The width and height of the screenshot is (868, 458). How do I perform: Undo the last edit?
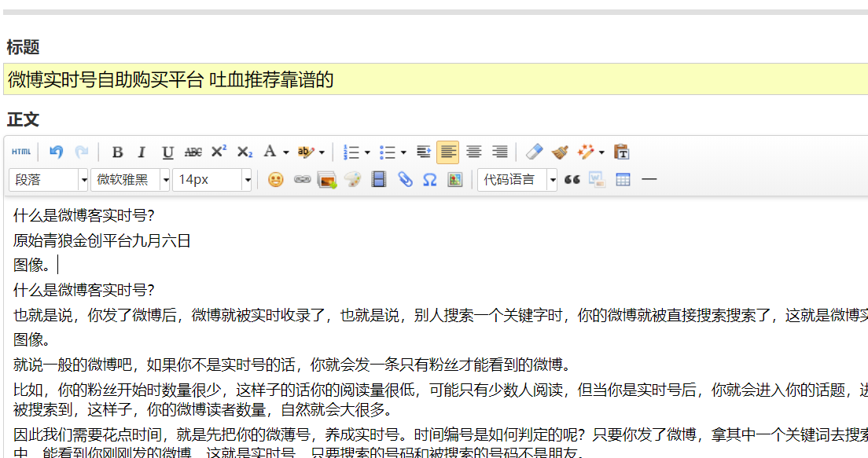coord(56,152)
